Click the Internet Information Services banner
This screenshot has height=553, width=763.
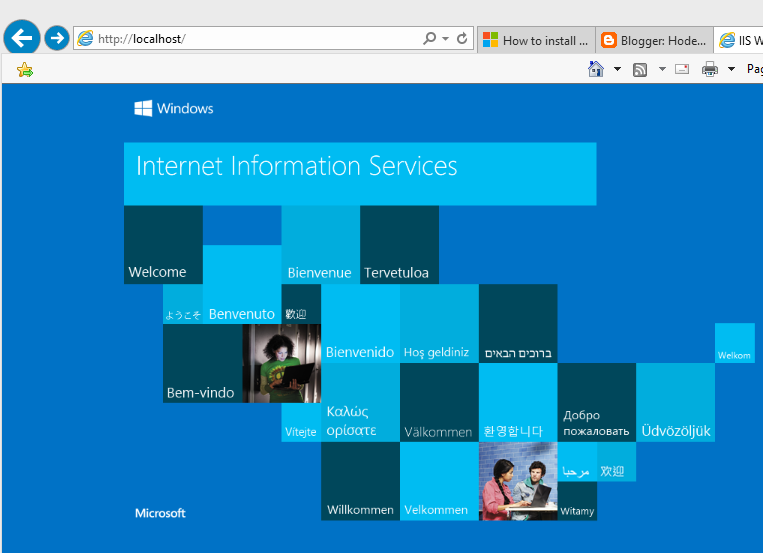click(x=360, y=174)
